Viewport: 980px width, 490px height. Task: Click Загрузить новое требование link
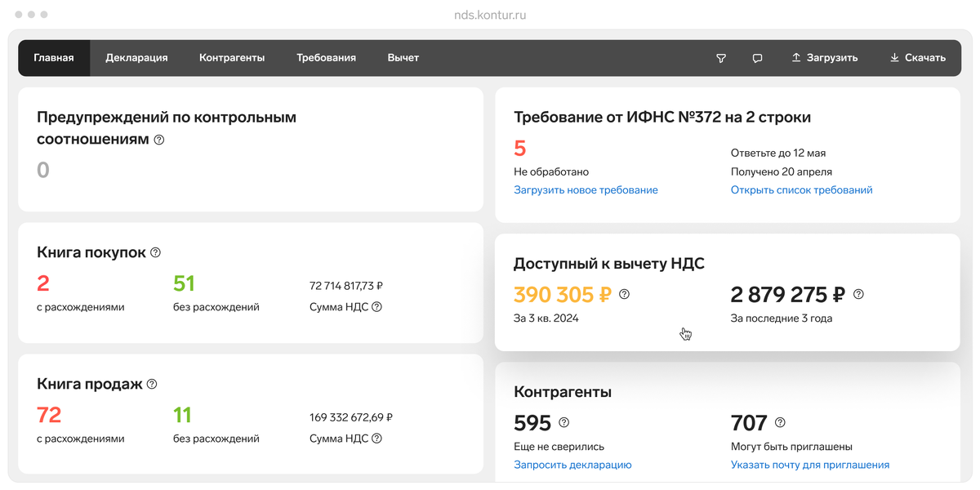coord(586,190)
